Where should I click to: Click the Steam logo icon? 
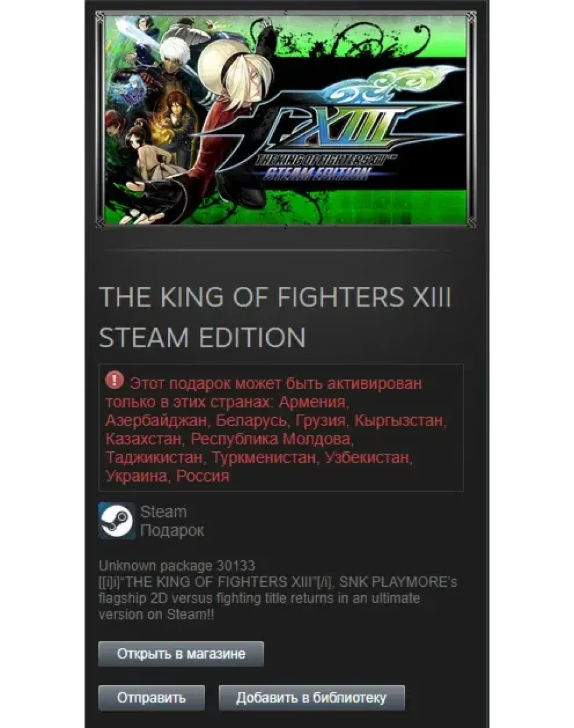117,521
